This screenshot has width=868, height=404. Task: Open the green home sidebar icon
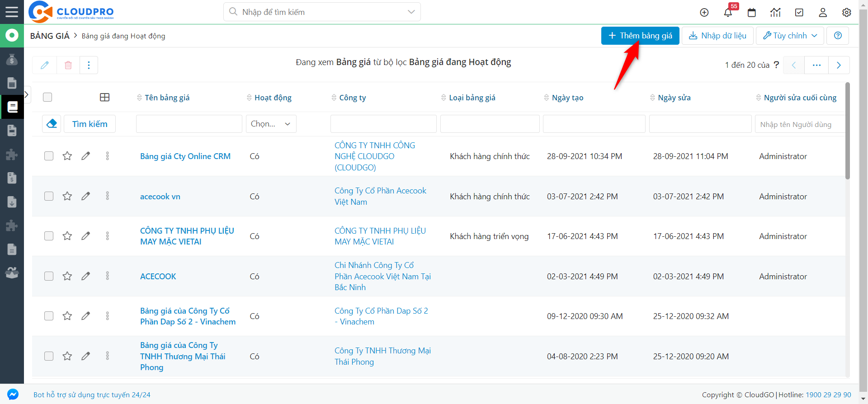pos(12,35)
